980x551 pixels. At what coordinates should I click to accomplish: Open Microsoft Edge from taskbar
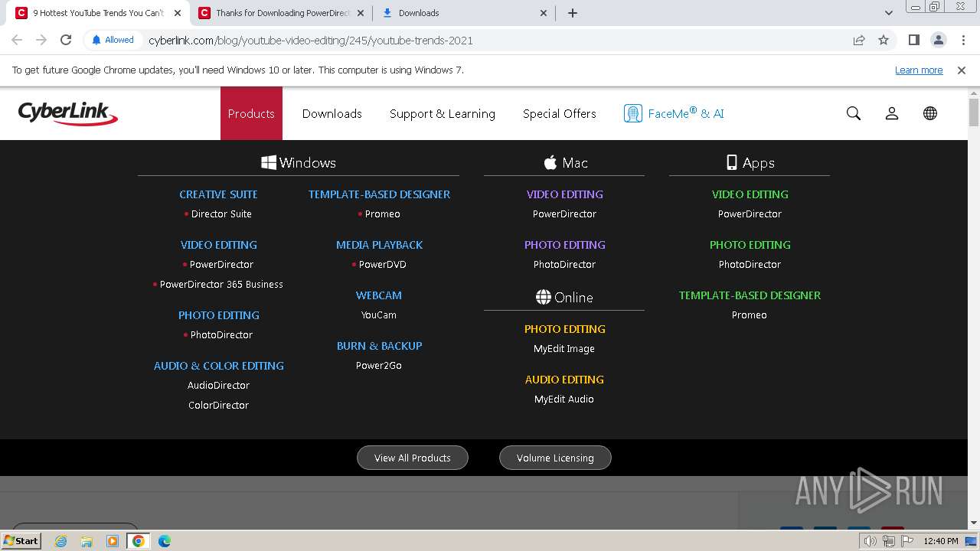(165, 541)
